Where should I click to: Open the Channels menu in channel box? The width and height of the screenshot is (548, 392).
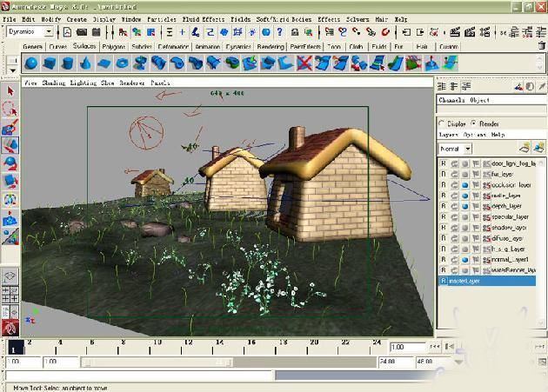451,100
